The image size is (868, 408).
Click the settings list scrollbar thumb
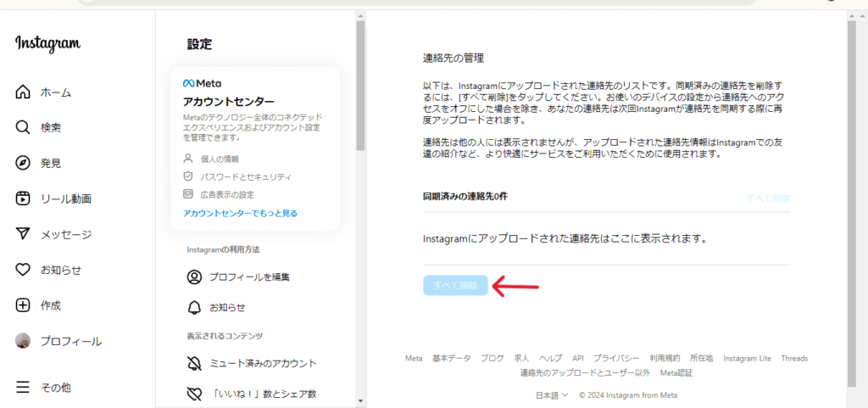click(x=360, y=87)
